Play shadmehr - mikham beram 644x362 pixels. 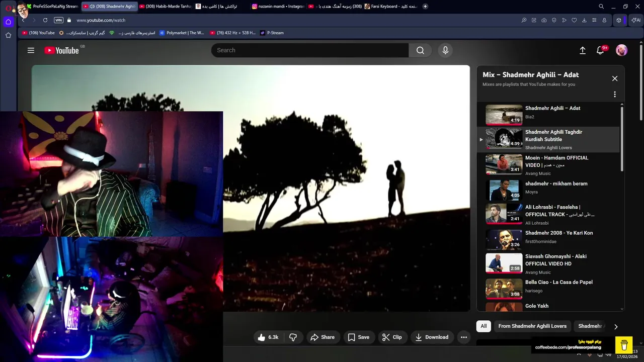click(x=548, y=190)
